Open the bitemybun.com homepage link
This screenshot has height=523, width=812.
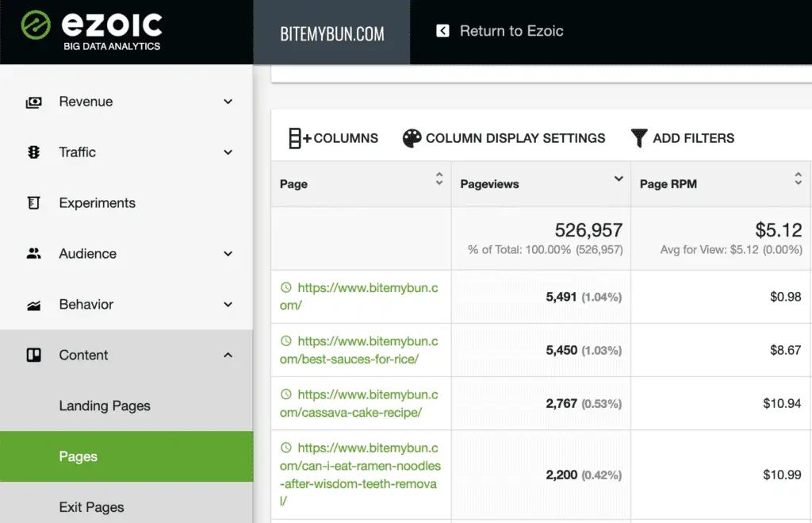[x=359, y=297]
